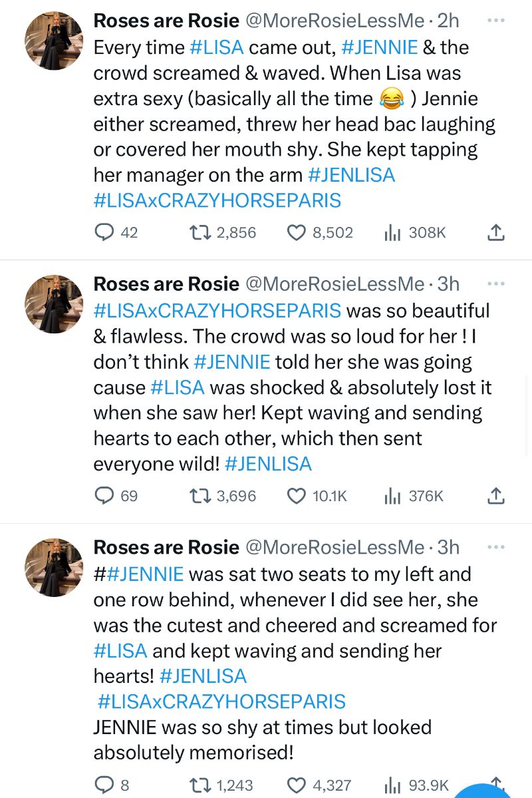Image resolution: width=532 pixels, height=798 pixels.
Task: Like the tweet with 4,327 likes
Action: tap(296, 785)
